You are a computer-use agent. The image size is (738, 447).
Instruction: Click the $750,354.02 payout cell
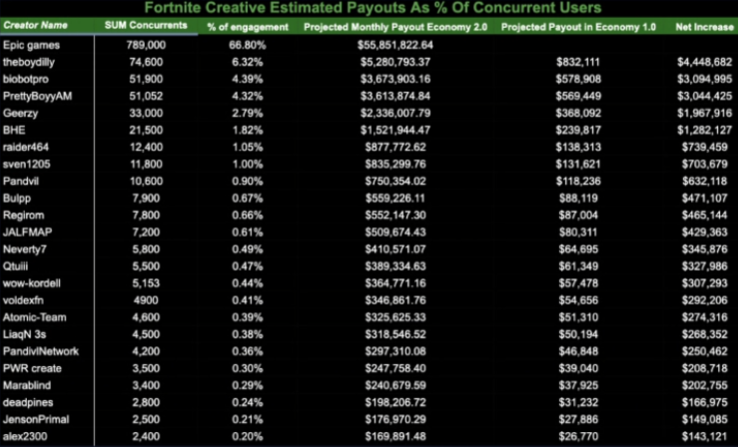pos(395,181)
